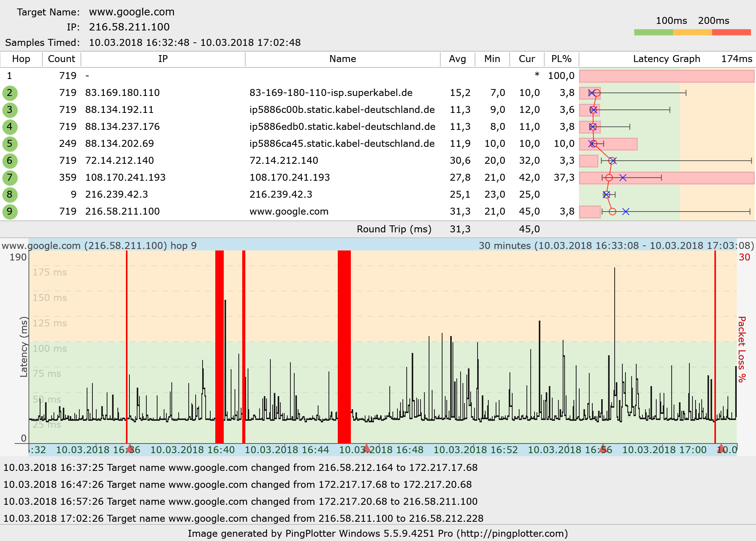This screenshot has height=541, width=756.
Task: Click the Hop column header
Action: point(21,59)
